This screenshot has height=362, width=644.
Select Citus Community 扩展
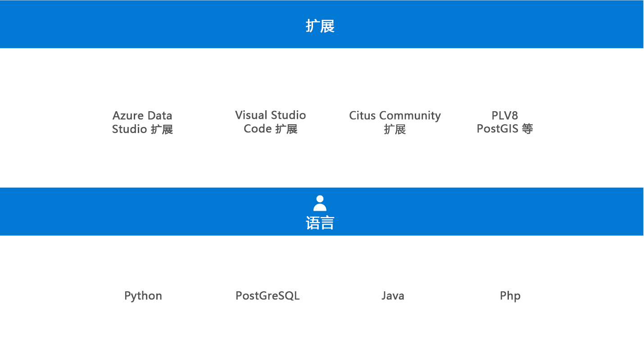[x=395, y=122]
